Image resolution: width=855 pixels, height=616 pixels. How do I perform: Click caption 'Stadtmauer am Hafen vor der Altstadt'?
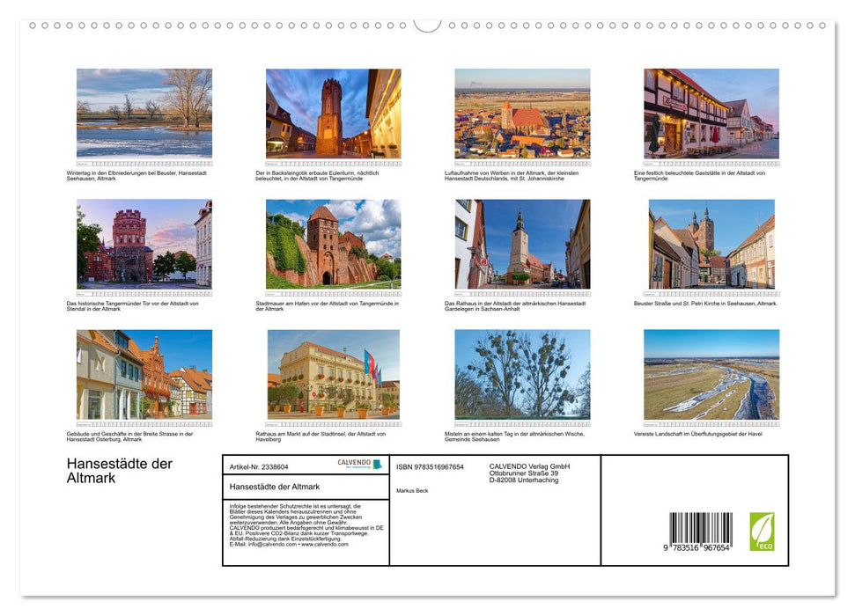pos(328,306)
